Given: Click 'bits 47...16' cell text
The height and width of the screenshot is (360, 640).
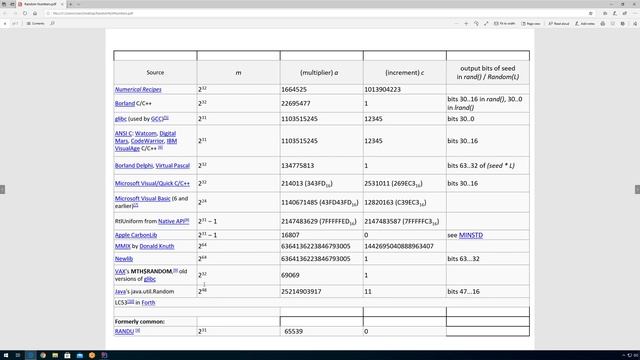Looking at the screenshot, I should click(463, 291).
